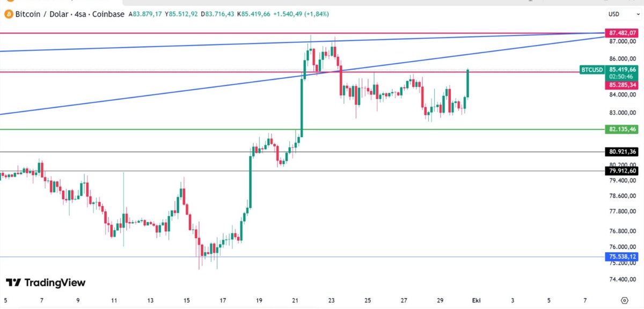The image size is (644, 309).
Task: Click the 85.285,34 red price label
Action: pos(622,85)
